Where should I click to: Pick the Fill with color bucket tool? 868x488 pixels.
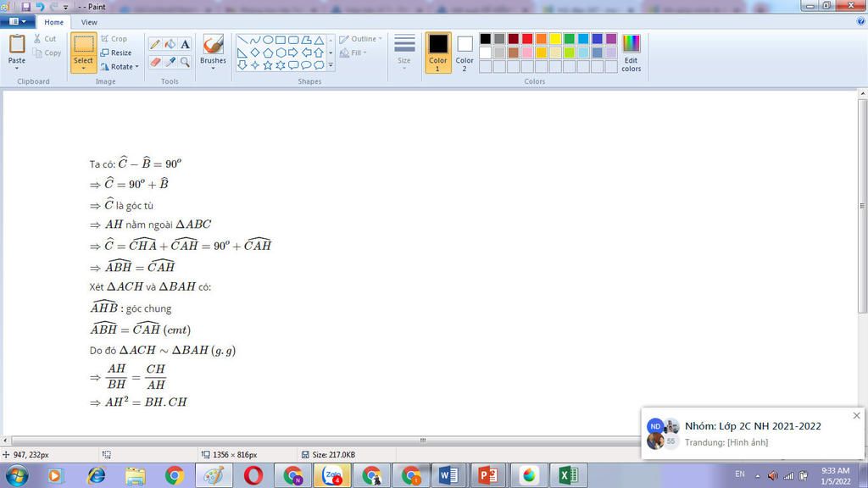point(170,44)
